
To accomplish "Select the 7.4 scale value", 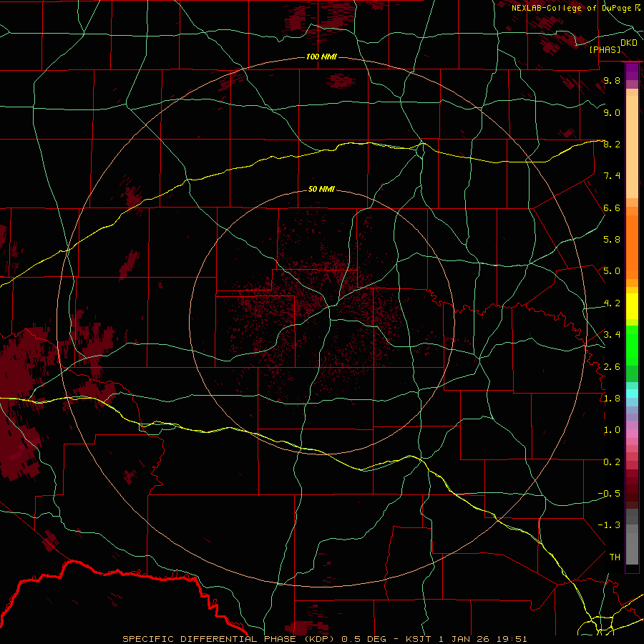I will (x=612, y=176).
